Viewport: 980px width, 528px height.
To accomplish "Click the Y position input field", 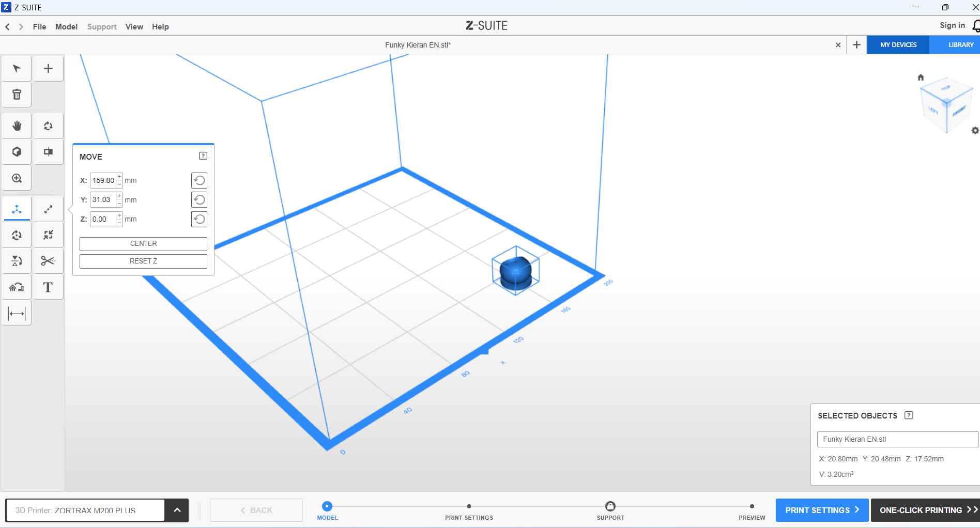I will (x=103, y=200).
